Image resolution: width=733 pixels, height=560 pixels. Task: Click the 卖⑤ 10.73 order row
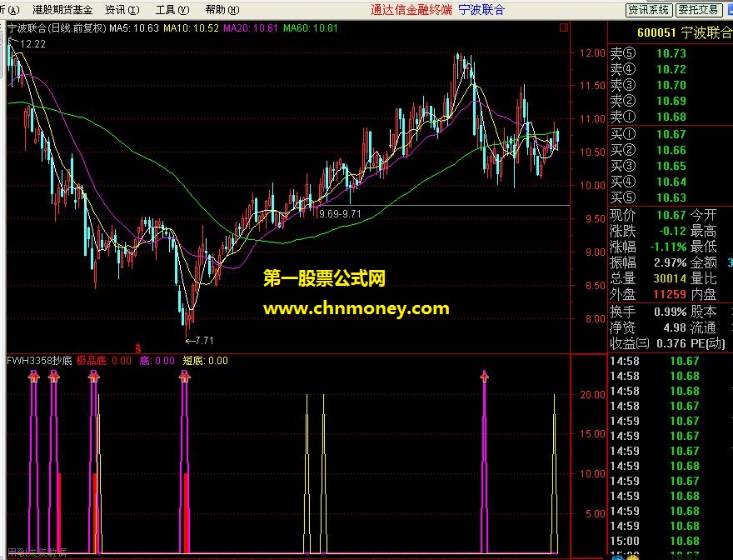point(670,53)
